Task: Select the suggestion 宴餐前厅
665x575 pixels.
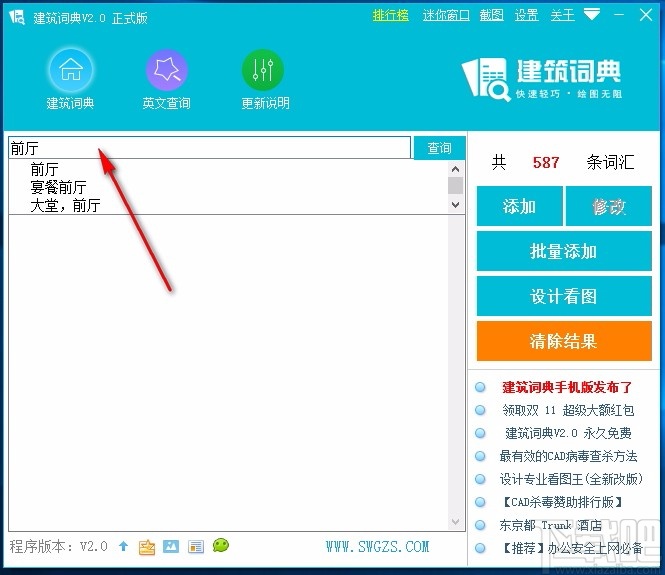Action: pyautogui.click(x=59, y=187)
